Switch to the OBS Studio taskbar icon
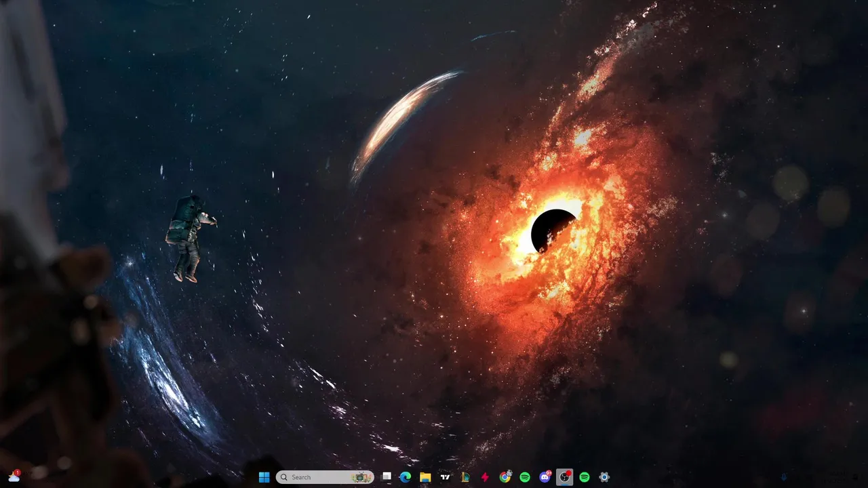Screen dimensions: 868x488 tap(564, 477)
